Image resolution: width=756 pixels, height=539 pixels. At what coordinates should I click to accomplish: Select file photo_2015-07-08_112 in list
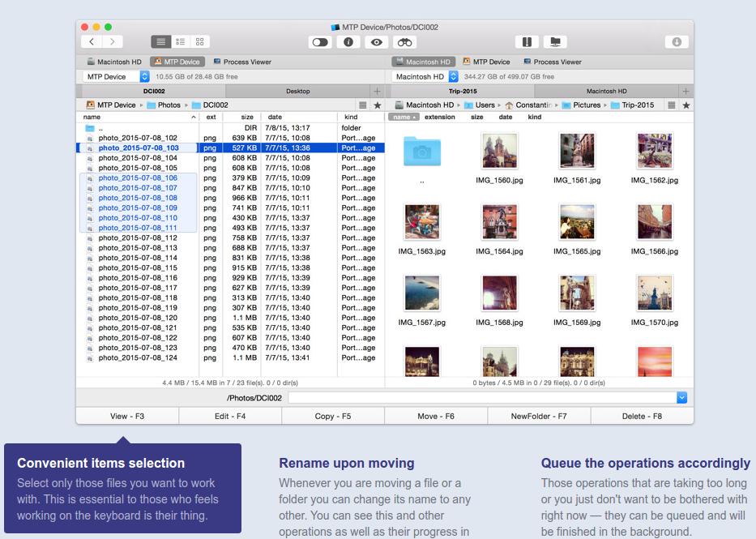tap(138, 238)
